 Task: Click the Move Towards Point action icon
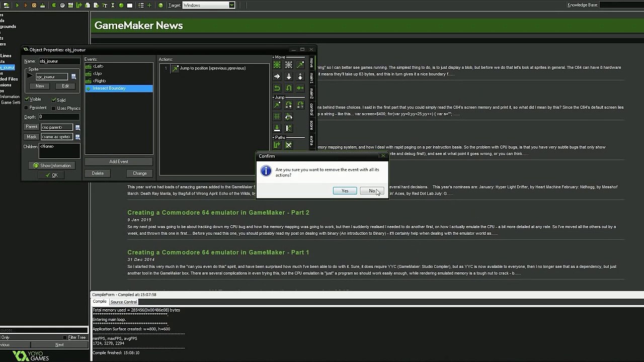300,65
